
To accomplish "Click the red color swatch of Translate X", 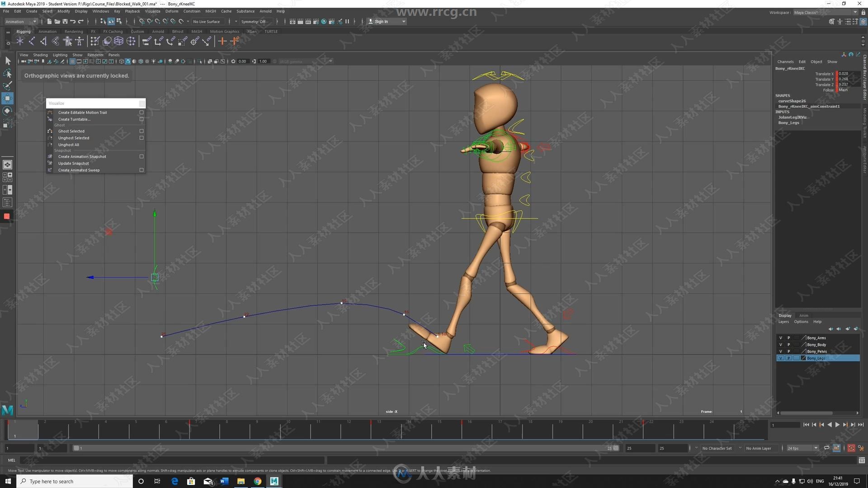I will (x=837, y=74).
